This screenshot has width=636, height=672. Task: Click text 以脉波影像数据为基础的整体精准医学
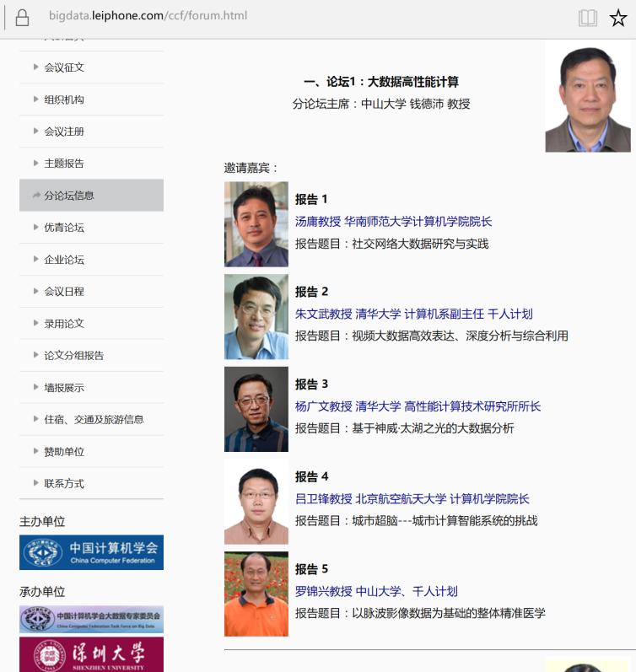coord(449,613)
